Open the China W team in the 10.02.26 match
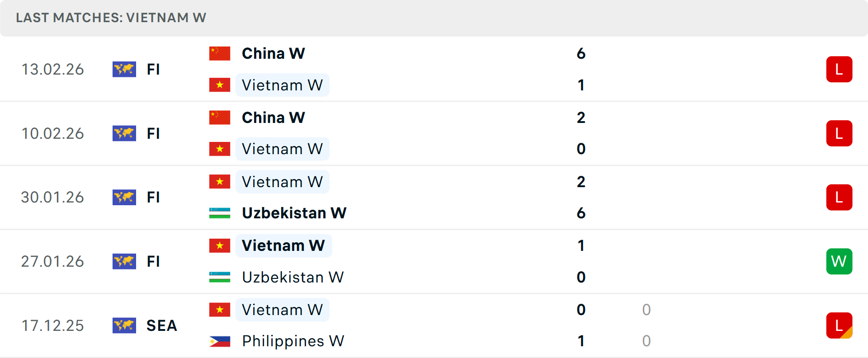This screenshot has height=358, width=868. click(x=274, y=118)
